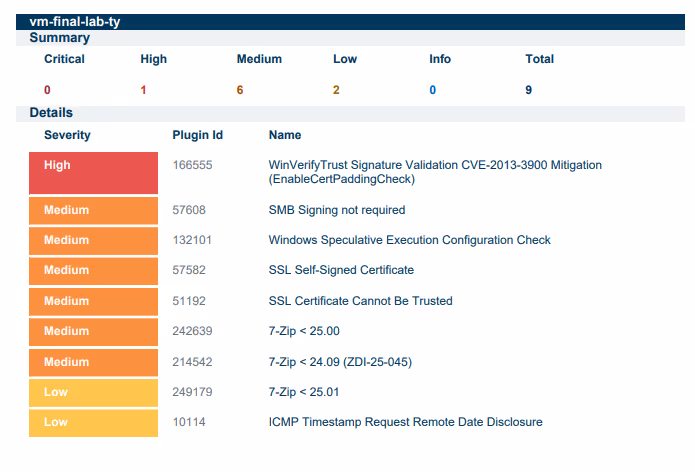Open plugin ID 57608
Screen dimensions: 695x472
click(189, 210)
